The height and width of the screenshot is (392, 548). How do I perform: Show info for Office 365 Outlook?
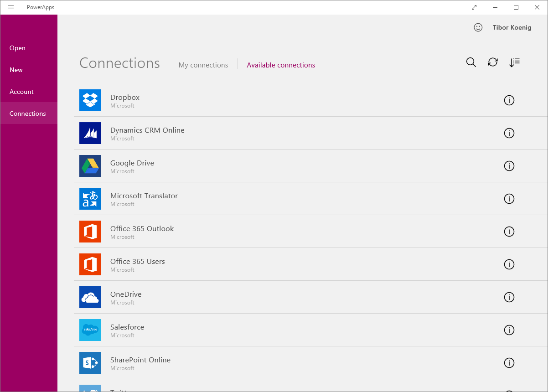pyautogui.click(x=509, y=232)
